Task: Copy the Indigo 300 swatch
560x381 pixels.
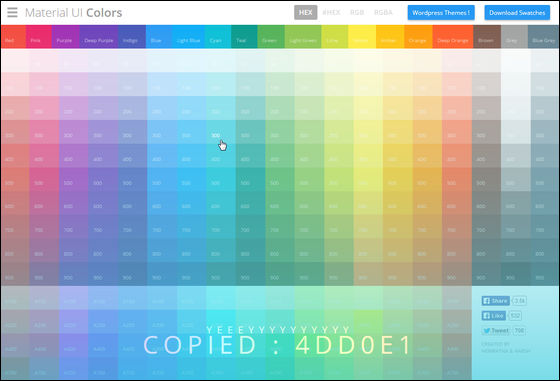Action: pyautogui.click(x=132, y=132)
